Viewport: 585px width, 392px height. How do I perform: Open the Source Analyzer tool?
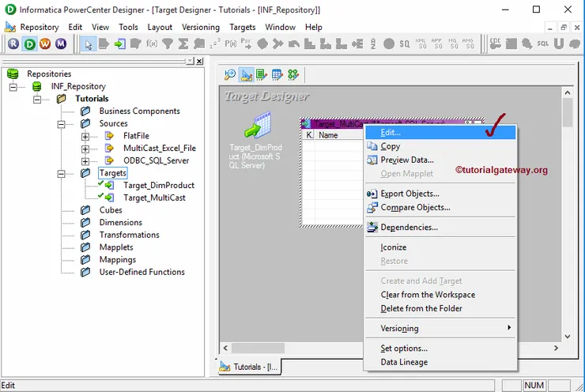coord(230,75)
